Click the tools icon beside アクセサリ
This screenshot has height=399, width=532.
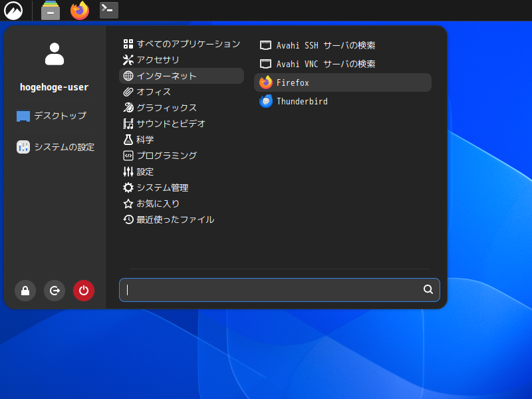point(128,60)
